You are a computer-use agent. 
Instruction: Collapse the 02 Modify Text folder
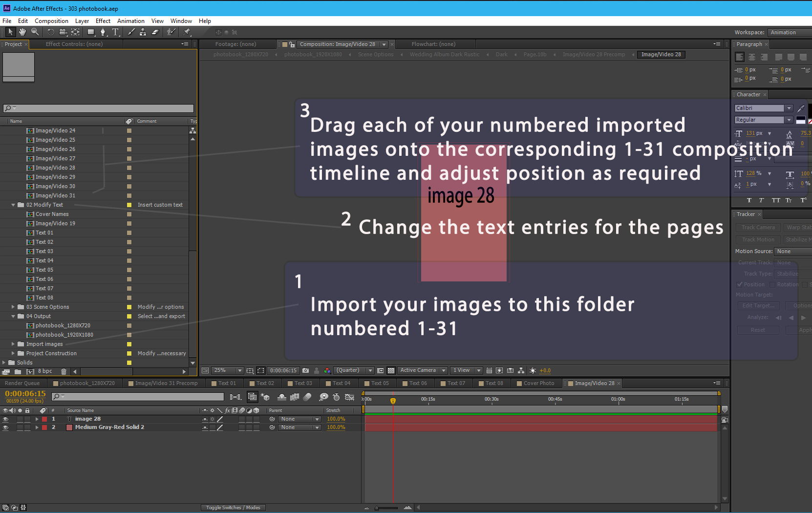pyautogui.click(x=13, y=205)
